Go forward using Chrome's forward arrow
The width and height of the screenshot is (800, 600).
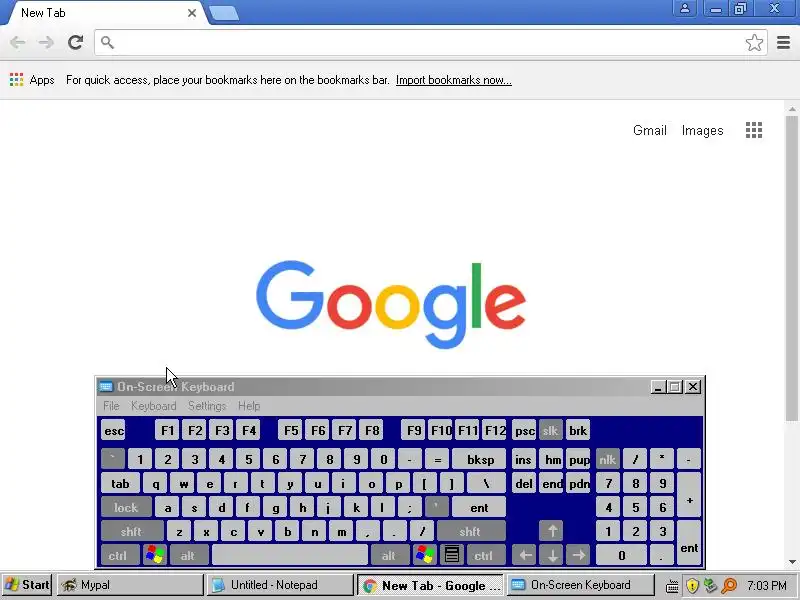(46, 42)
